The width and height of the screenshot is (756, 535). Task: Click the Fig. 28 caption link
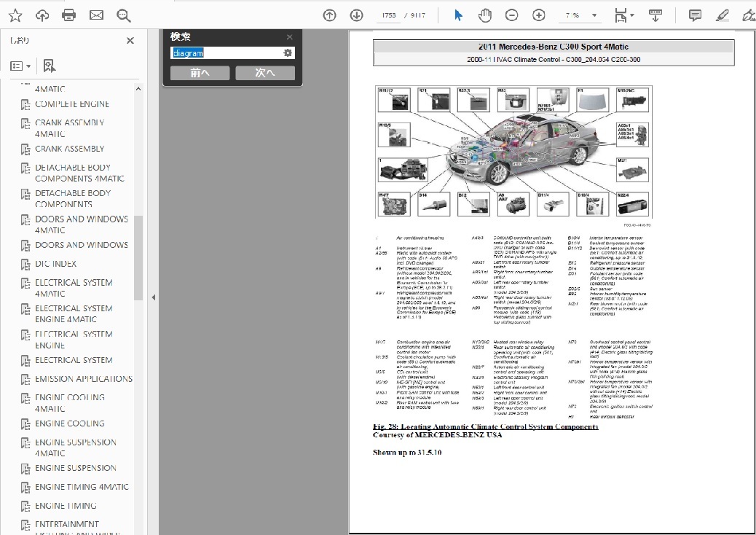(x=486, y=426)
